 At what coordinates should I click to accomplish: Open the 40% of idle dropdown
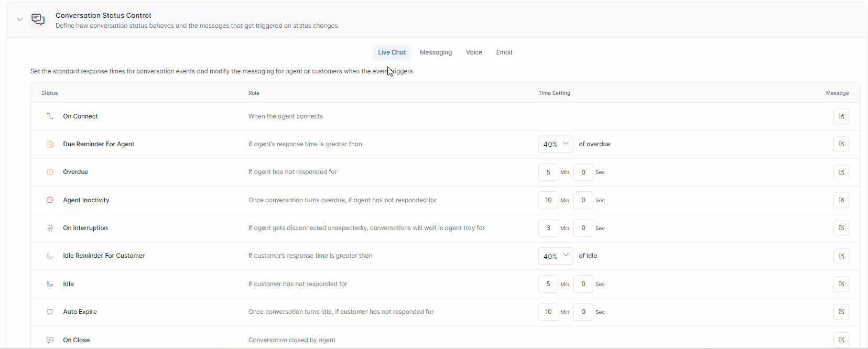(556, 256)
